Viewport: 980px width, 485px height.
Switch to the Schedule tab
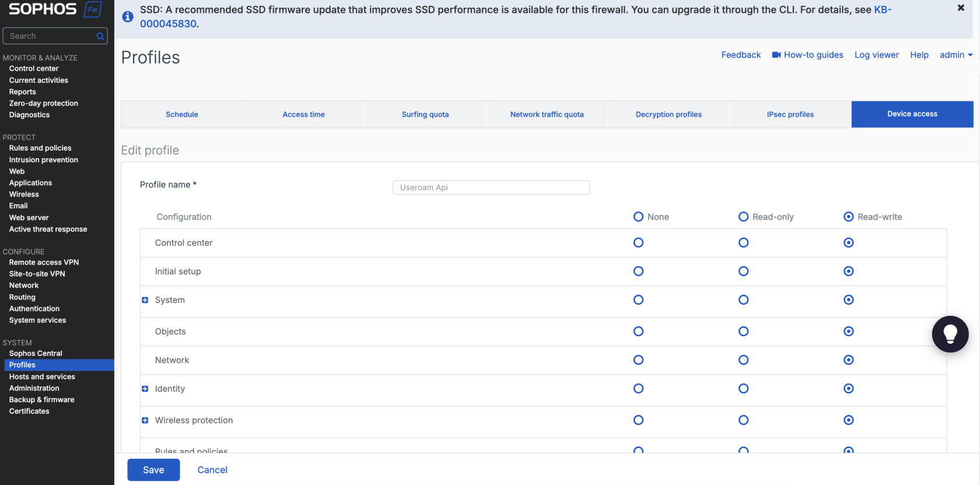tap(182, 114)
